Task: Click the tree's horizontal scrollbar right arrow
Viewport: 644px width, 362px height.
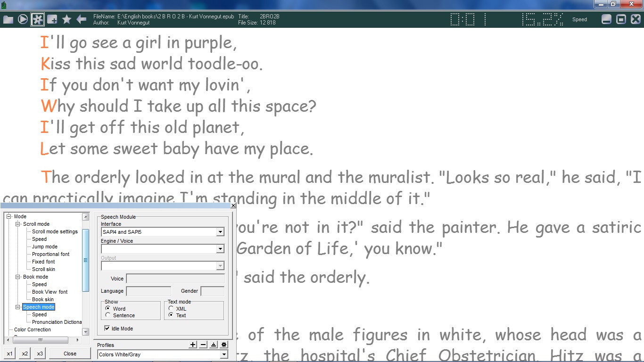Action: [x=78, y=340]
